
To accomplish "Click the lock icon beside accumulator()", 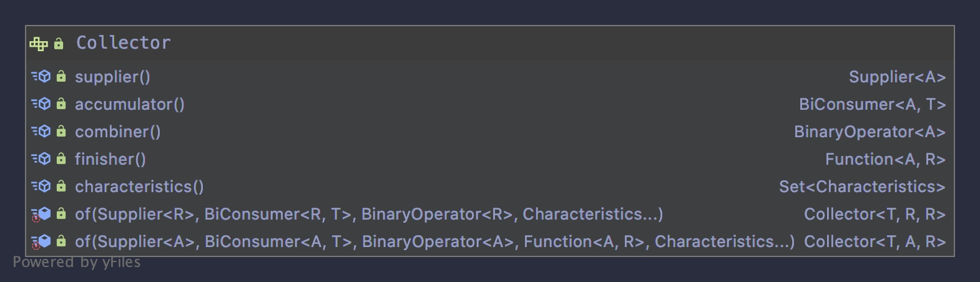I will [61, 104].
